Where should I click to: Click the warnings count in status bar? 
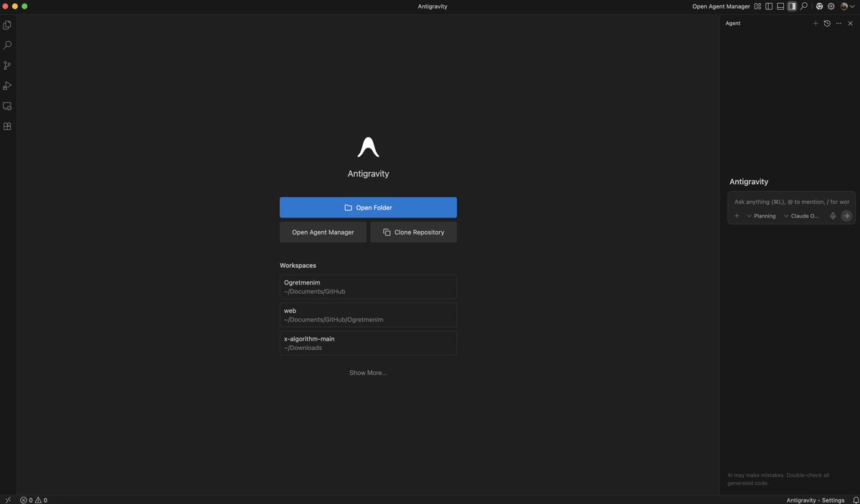(41, 500)
